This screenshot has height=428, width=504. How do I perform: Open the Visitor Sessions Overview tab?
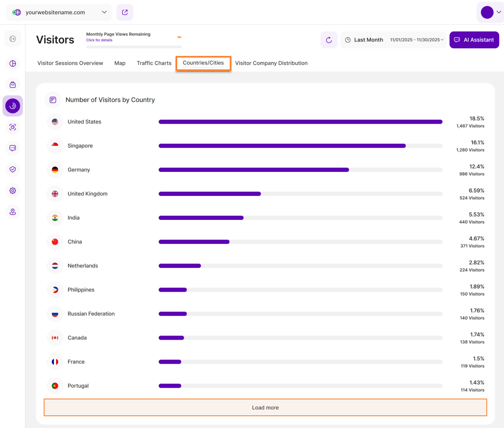click(x=70, y=63)
